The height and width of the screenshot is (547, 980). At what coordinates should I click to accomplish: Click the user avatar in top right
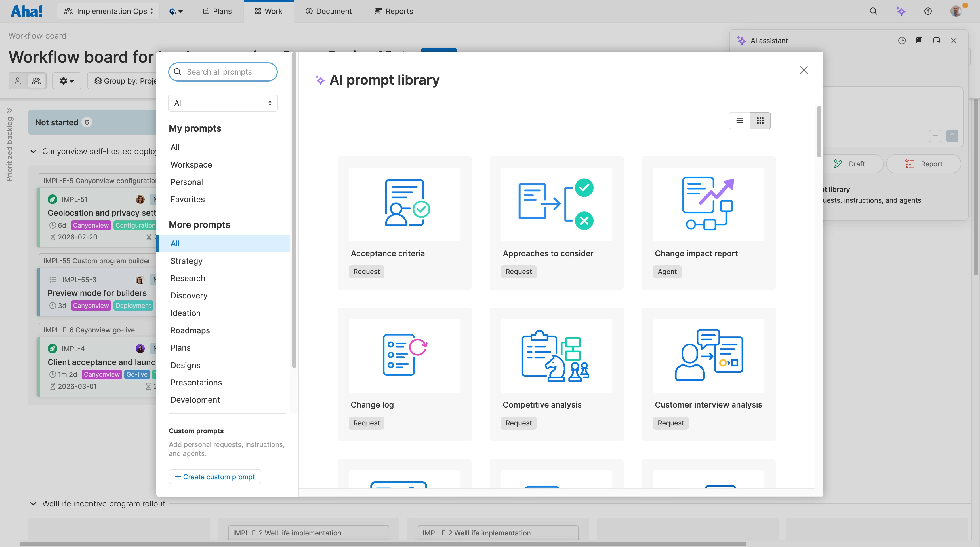956,11
